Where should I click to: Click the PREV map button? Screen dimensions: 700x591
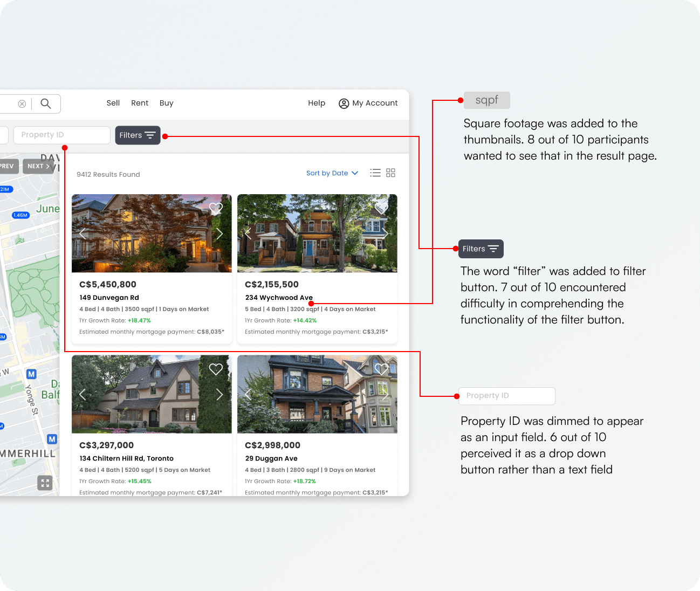(x=8, y=166)
